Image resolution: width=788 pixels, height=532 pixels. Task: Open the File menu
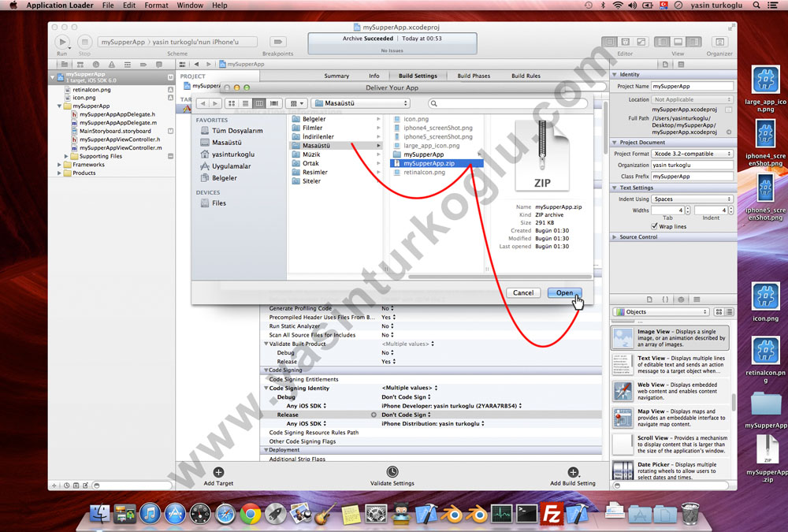(108, 5)
